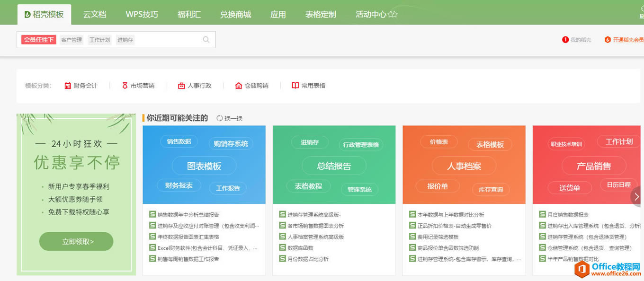
Task: Open the WPS技巧 tab
Action: point(142,14)
